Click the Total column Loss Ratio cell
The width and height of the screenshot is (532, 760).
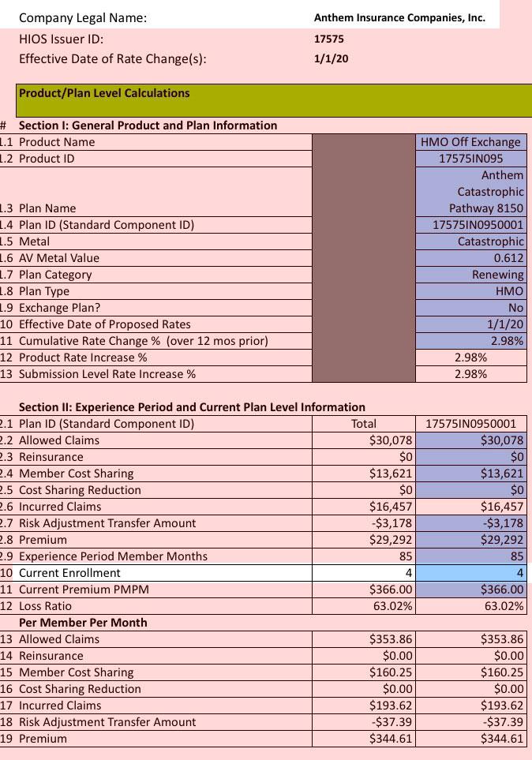pyautogui.click(x=364, y=606)
